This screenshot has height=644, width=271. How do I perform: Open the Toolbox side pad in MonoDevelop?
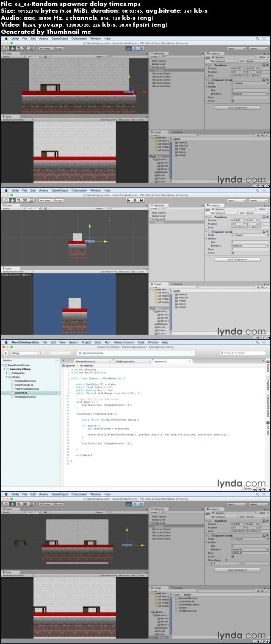(x=268, y=366)
